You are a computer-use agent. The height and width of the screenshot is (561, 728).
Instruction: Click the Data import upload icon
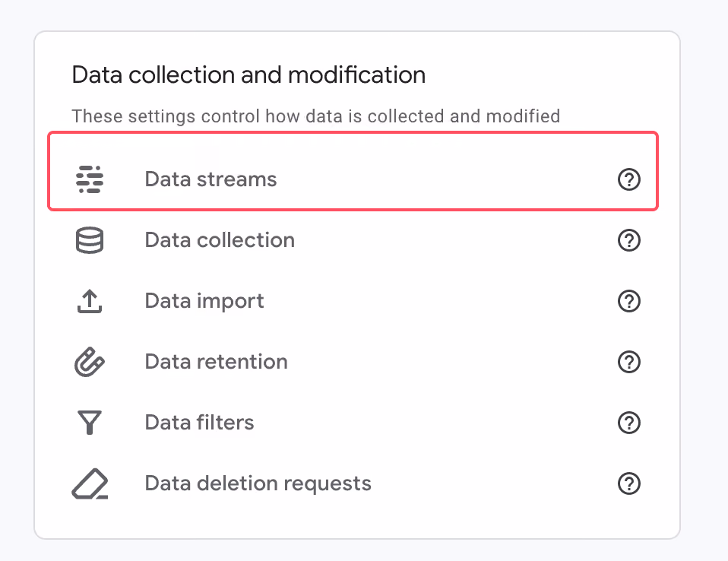90,301
